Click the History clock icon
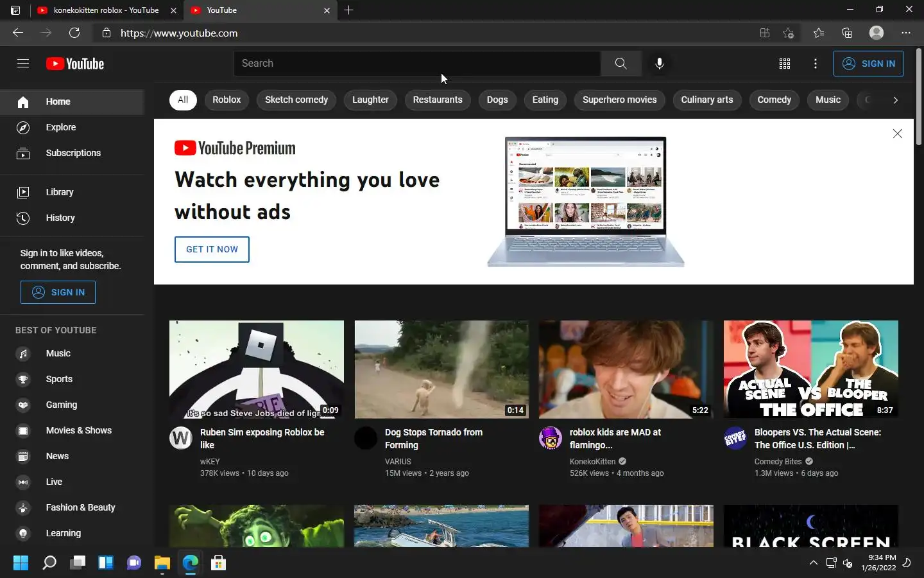 click(x=23, y=218)
